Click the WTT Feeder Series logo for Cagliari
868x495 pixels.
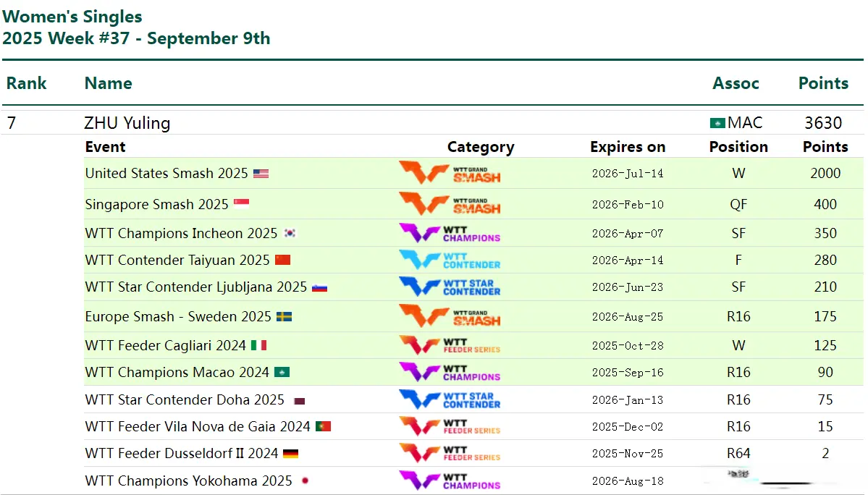[450, 345]
